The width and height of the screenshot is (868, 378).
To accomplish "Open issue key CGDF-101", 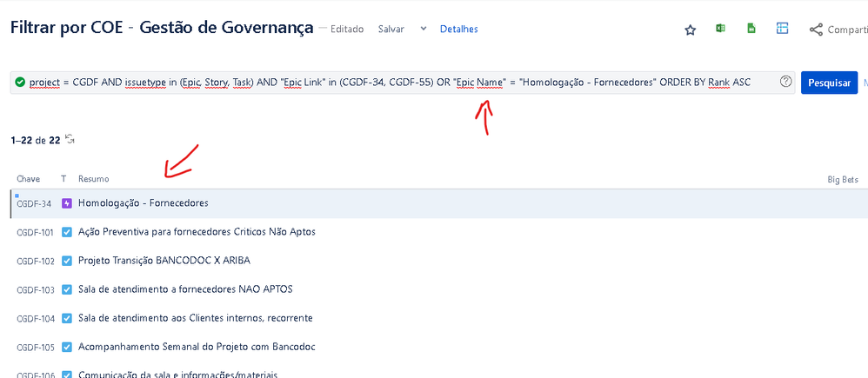I will [35, 232].
